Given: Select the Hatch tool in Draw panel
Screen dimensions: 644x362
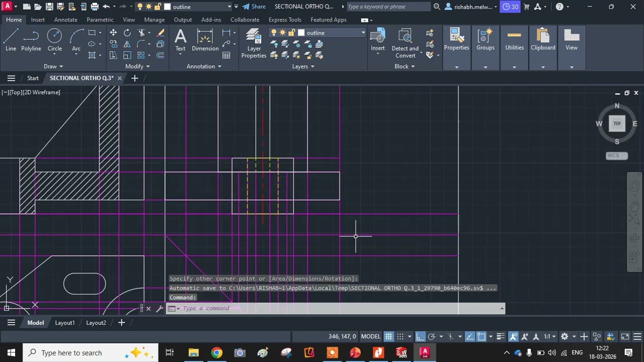Looking at the screenshot, I should pos(92,55).
